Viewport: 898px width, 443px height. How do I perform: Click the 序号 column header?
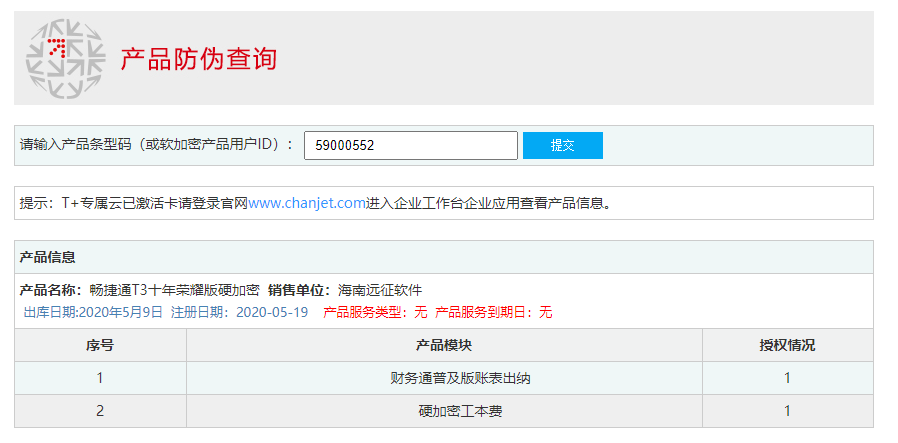[100, 345]
